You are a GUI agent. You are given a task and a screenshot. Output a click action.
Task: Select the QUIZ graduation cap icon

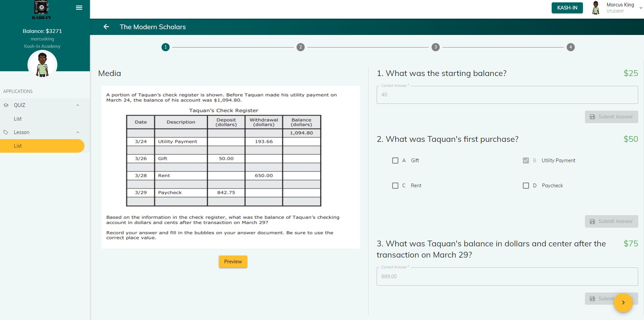(x=6, y=105)
